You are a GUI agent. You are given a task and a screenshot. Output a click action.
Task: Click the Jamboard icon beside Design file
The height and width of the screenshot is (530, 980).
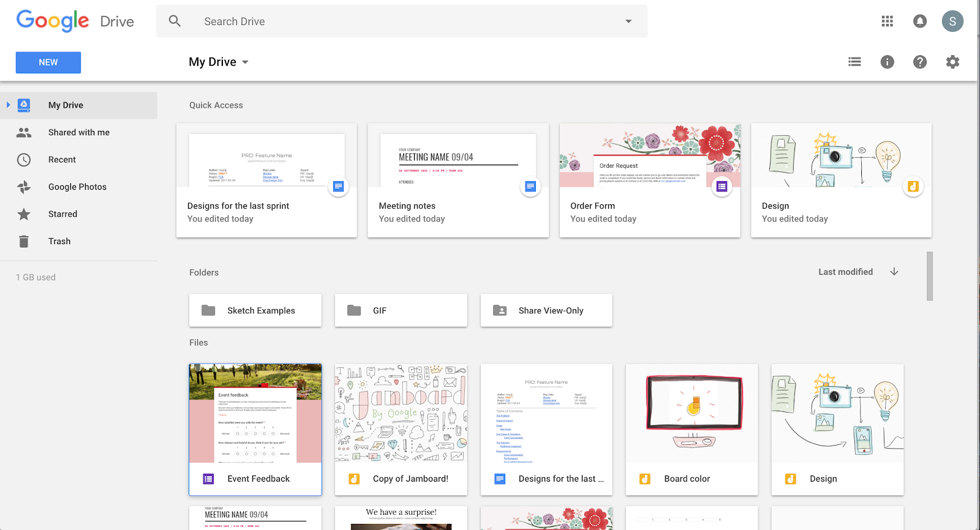point(791,479)
